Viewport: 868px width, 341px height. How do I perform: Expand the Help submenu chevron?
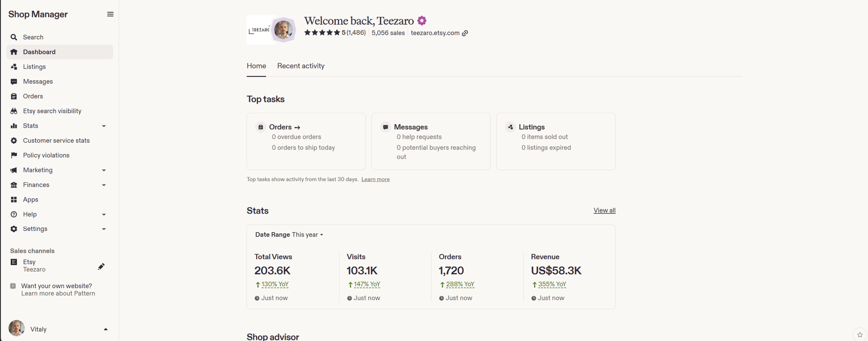104,215
